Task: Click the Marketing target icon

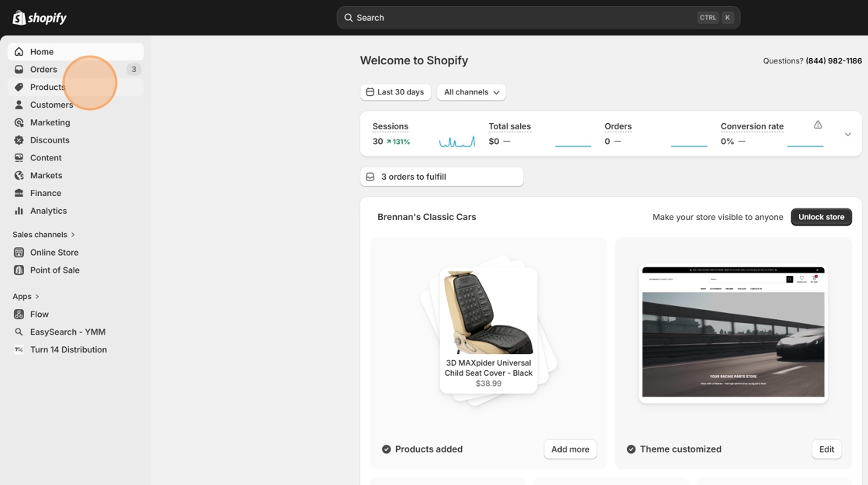Action: point(19,122)
